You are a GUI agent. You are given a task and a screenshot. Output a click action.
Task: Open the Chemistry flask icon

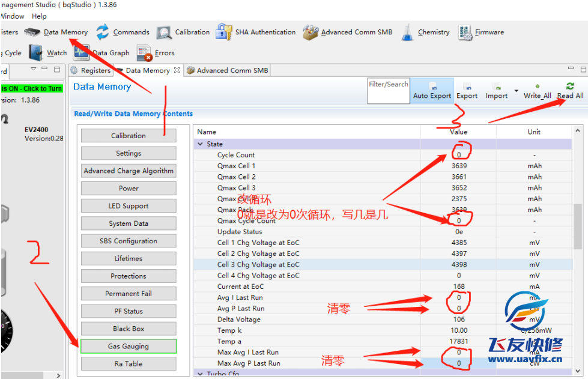pos(408,32)
